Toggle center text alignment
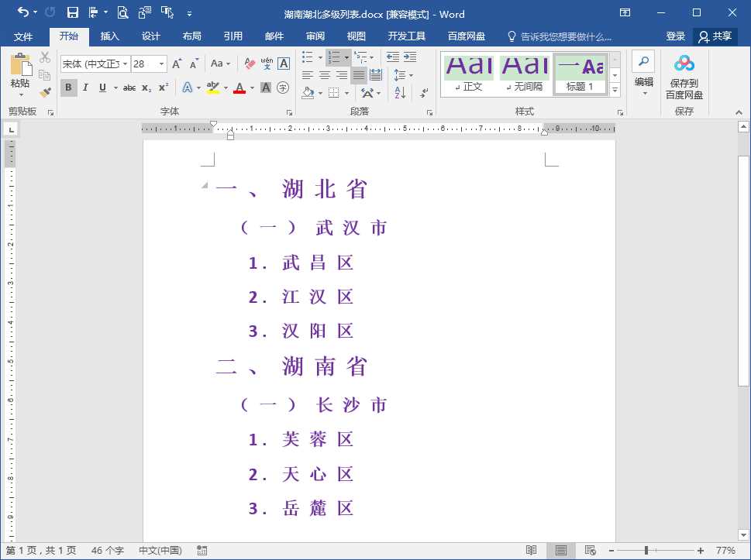This screenshot has width=751, height=560. [326, 74]
